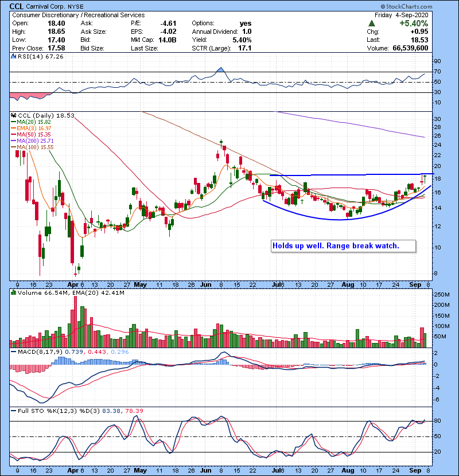
Task: Click the red stochastic %D value 78.39
Action: pos(134,411)
